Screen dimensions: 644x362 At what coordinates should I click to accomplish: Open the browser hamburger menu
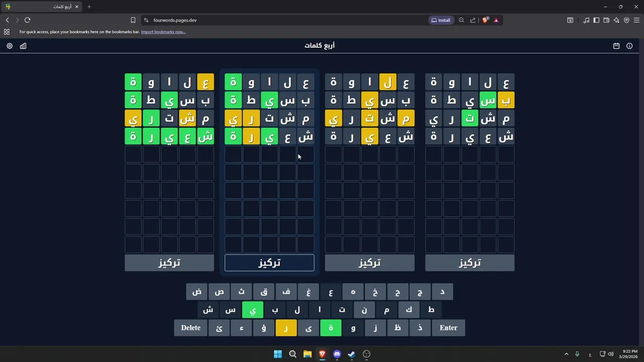click(636, 20)
